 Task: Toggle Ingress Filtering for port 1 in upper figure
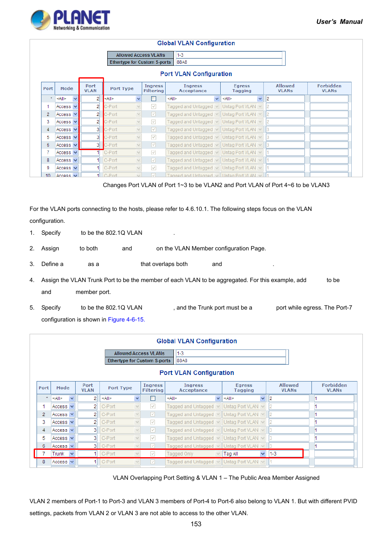pos(154,106)
